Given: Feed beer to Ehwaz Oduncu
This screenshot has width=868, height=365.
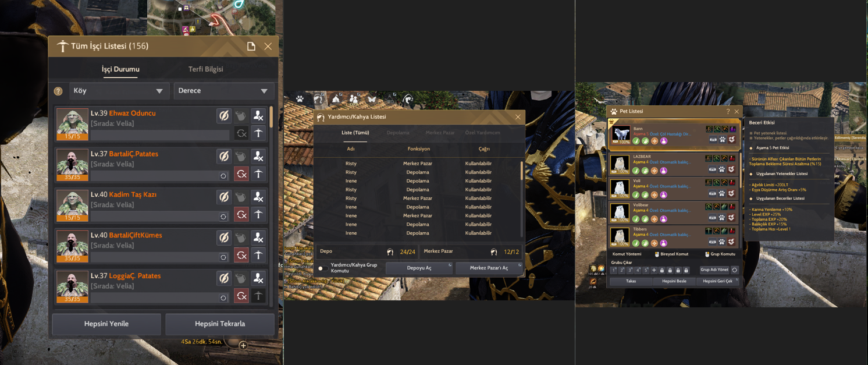Looking at the screenshot, I should [241, 115].
